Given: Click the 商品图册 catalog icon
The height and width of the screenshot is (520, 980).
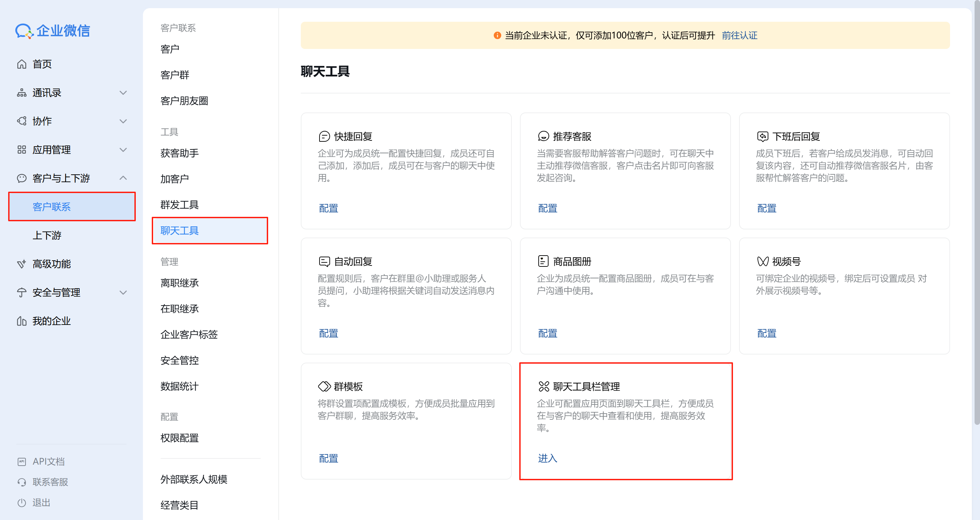Looking at the screenshot, I should [543, 261].
